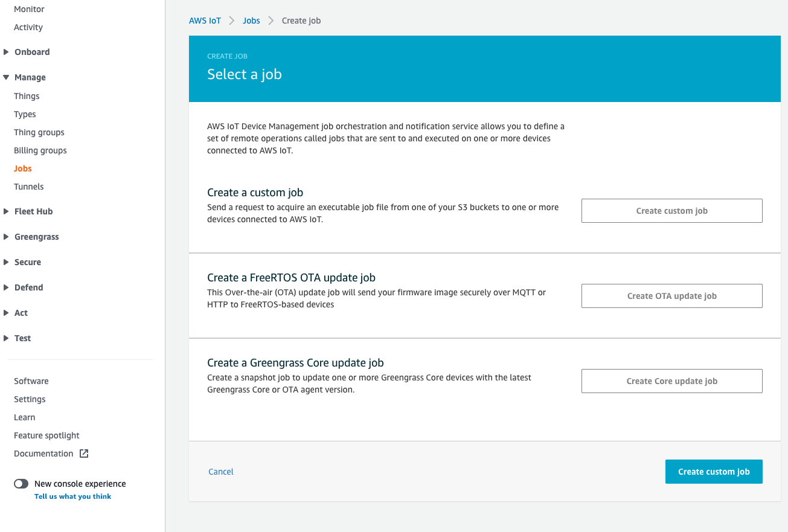Select the highlighted Jobs sidebar item
Screen dimensions: 788x532
[x=23, y=168]
